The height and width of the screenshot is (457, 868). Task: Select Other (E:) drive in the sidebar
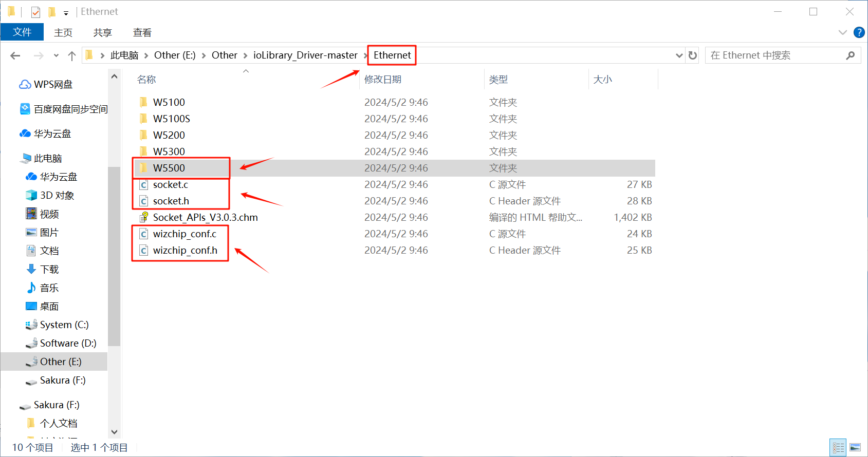tap(61, 361)
